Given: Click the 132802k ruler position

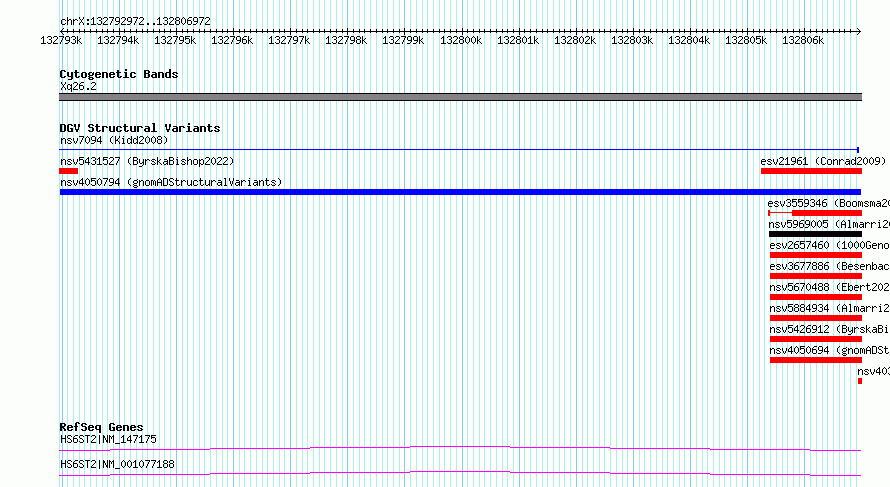Looking at the screenshot, I should [x=575, y=40].
